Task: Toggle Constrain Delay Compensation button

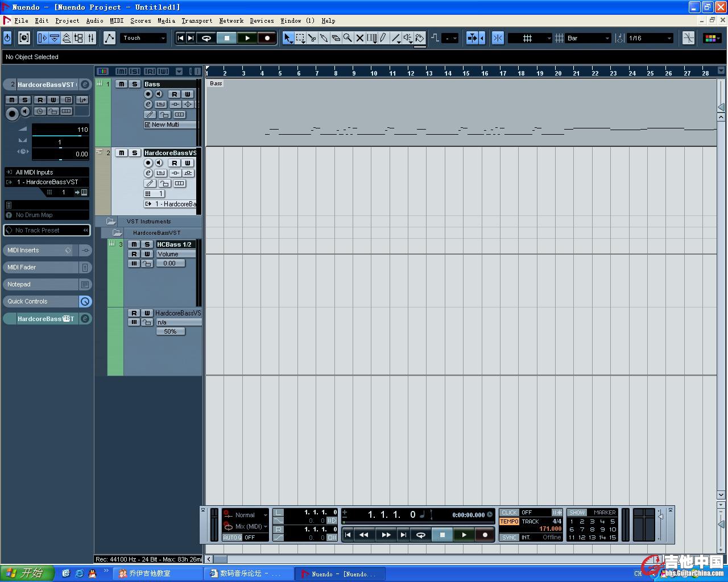Action: [24, 38]
